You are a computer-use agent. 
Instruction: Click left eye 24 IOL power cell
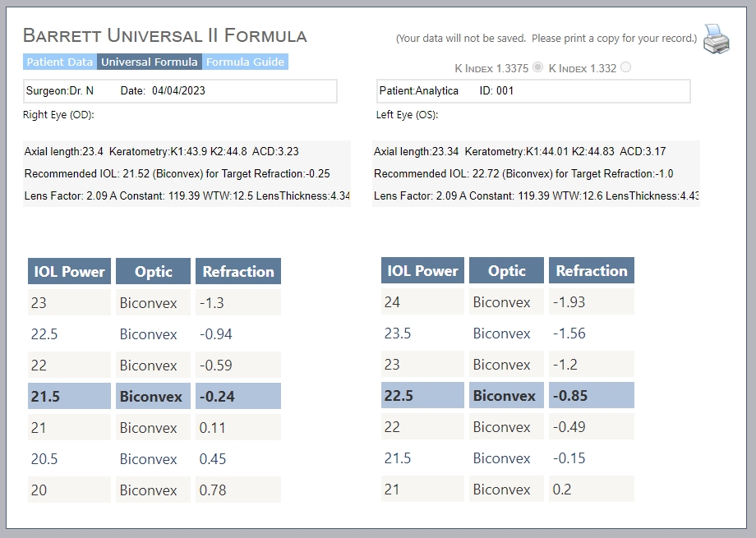(423, 301)
